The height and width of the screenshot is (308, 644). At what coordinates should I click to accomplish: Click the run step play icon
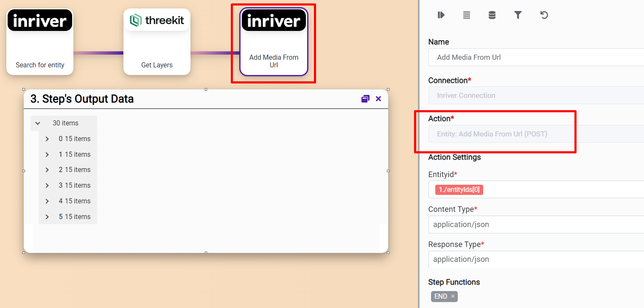(441, 15)
